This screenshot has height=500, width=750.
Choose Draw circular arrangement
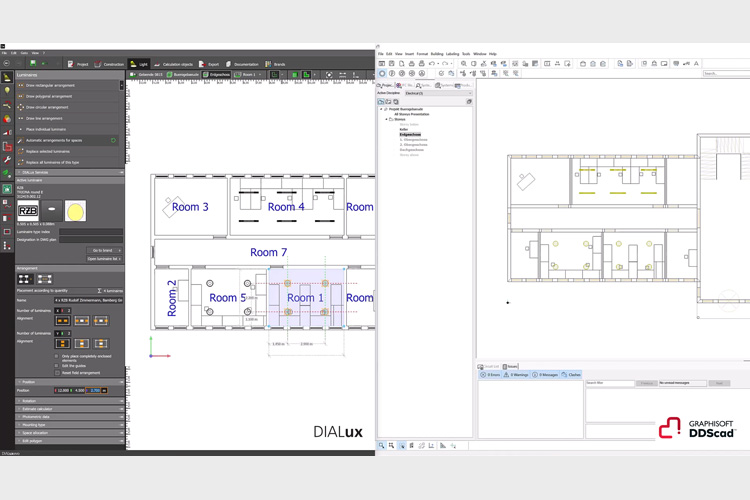click(68, 107)
